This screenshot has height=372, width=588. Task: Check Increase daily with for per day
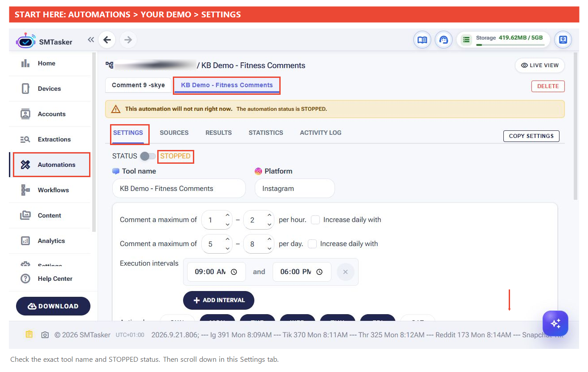312,244
